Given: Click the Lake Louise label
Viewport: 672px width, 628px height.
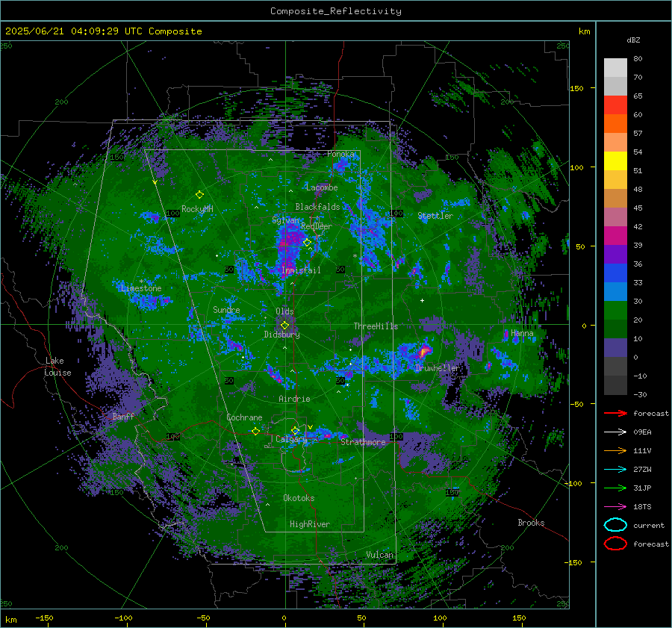Looking at the screenshot, I should coord(57,367).
